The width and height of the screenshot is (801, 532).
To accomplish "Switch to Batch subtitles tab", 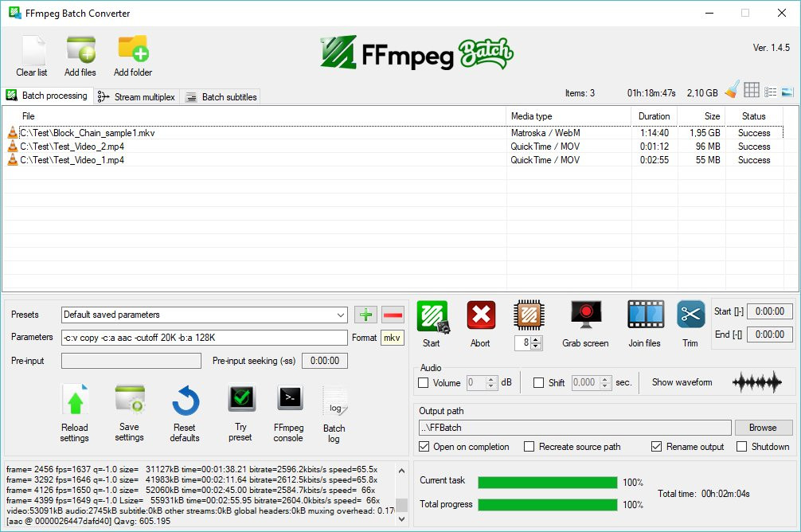I will (221, 97).
